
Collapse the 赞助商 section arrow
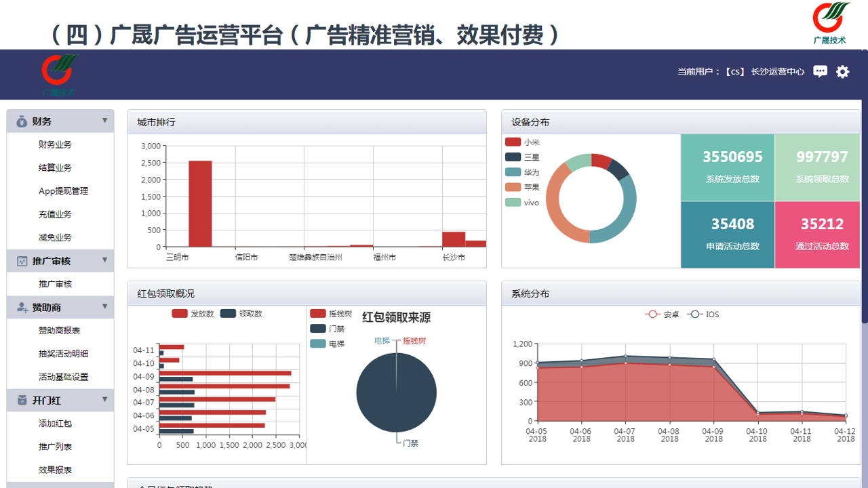pos(104,307)
